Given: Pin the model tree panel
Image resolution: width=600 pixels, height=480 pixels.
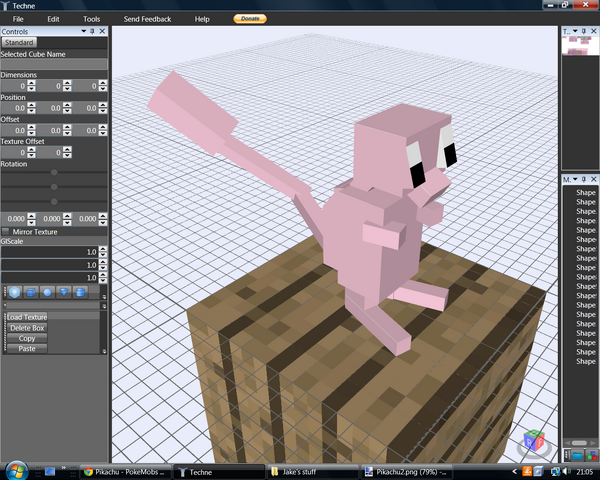Looking at the screenshot, I should tap(584, 179).
